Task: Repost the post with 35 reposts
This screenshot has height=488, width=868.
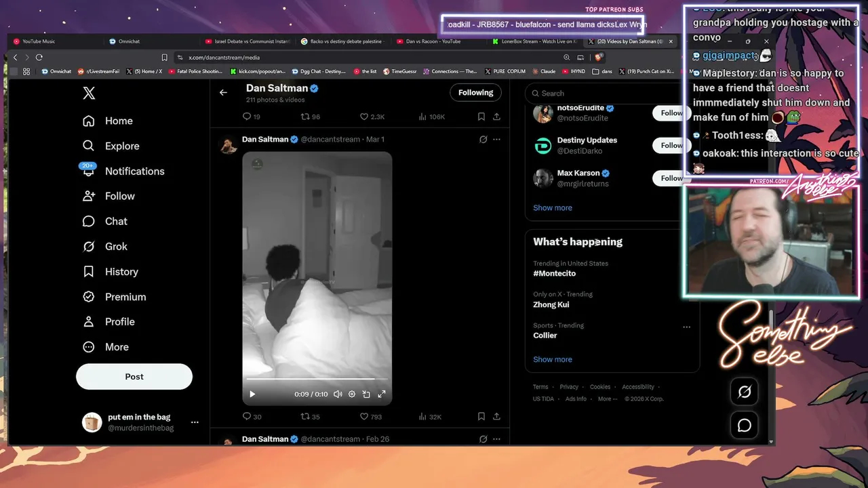Action: (x=310, y=416)
